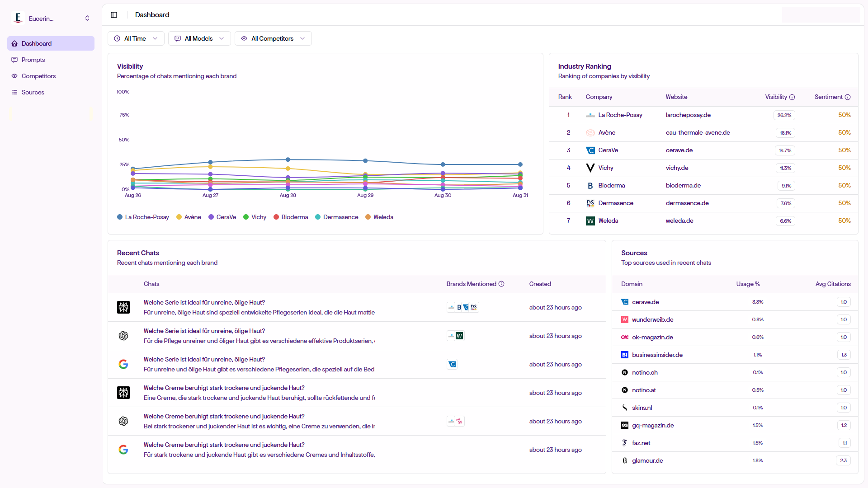868x488 pixels.
Task: Click cerave.de favicon in Sources
Action: pyautogui.click(x=625, y=302)
